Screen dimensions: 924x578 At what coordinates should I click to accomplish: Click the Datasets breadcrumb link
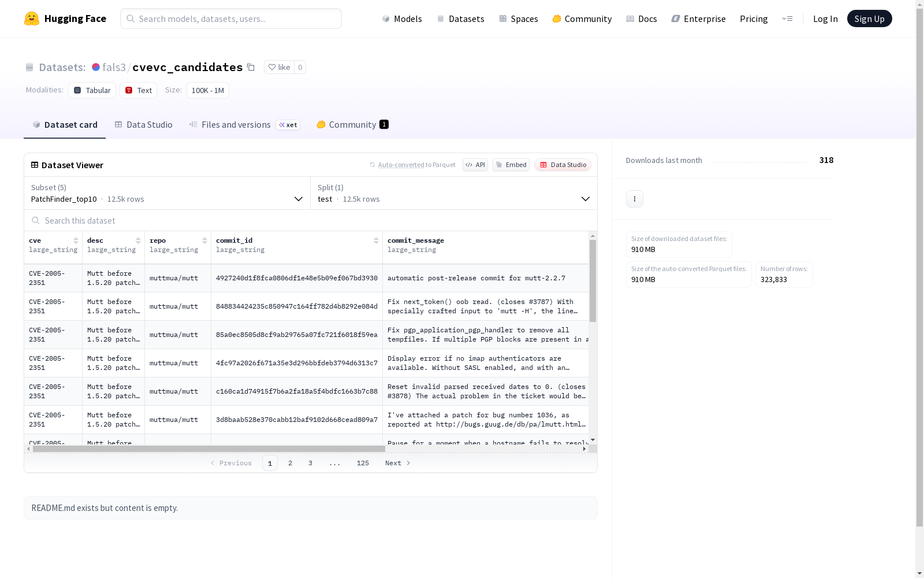[62, 67]
